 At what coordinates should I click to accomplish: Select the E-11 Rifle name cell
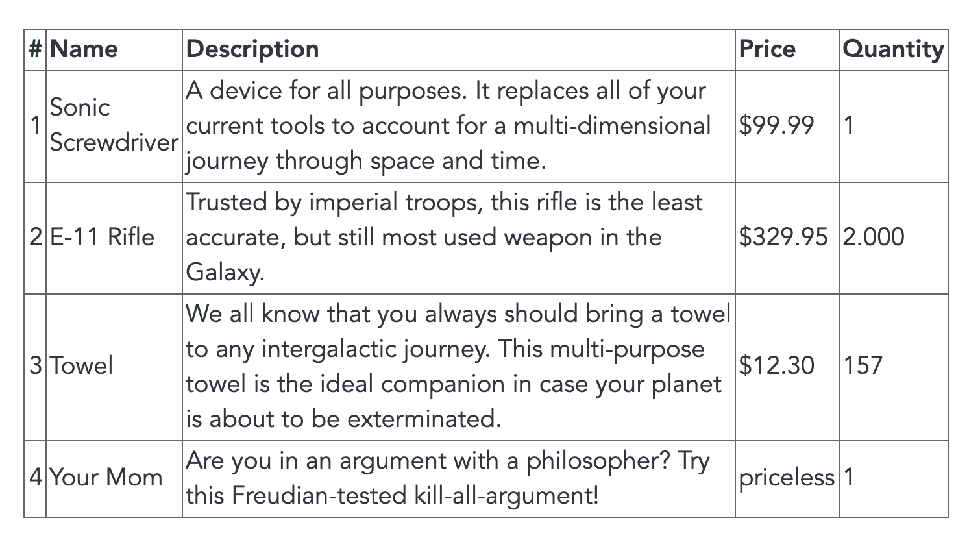coord(103,237)
